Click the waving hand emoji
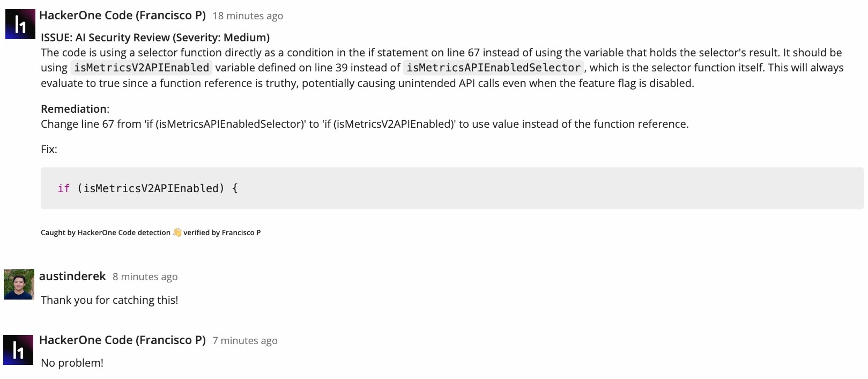The height and width of the screenshot is (379, 868). point(177,232)
